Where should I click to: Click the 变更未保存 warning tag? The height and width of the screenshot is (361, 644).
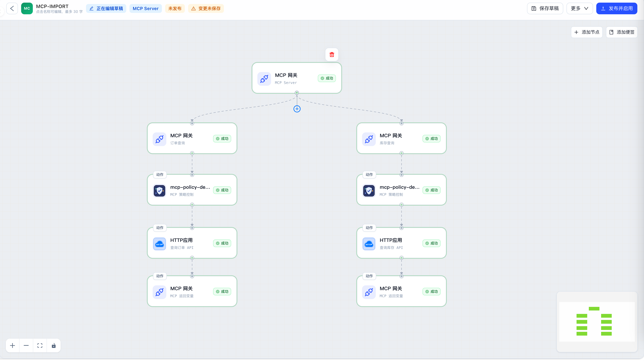tap(206, 8)
